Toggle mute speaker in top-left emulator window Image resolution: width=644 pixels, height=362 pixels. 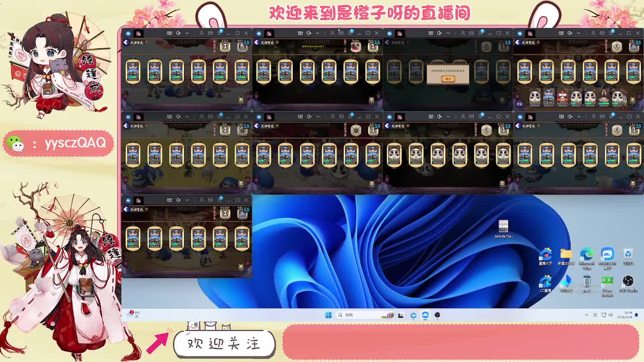(x=178, y=33)
